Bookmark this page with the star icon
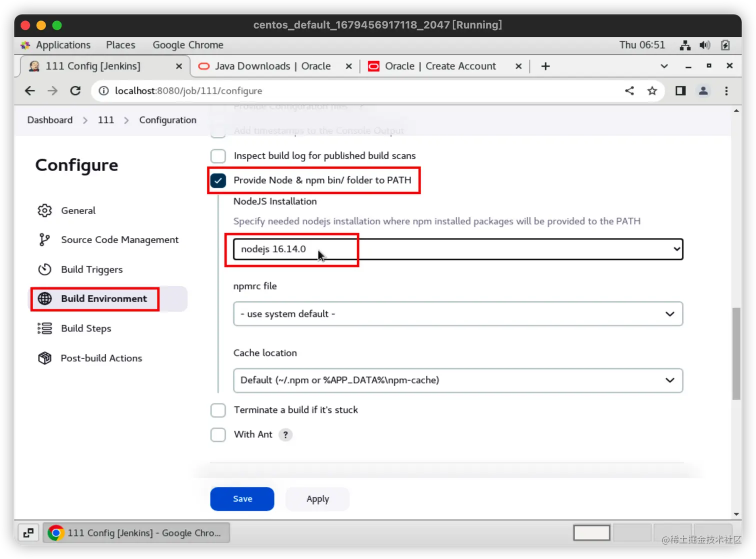 652,90
